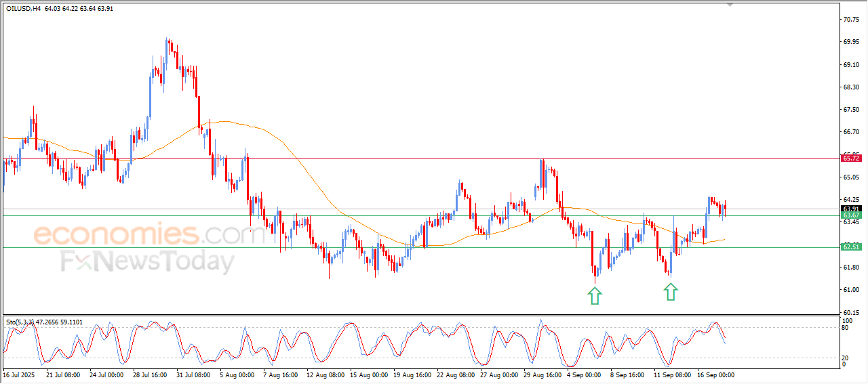Click the 4 Sep 00:00 time label
The image size is (868, 384).
click(x=585, y=375)
